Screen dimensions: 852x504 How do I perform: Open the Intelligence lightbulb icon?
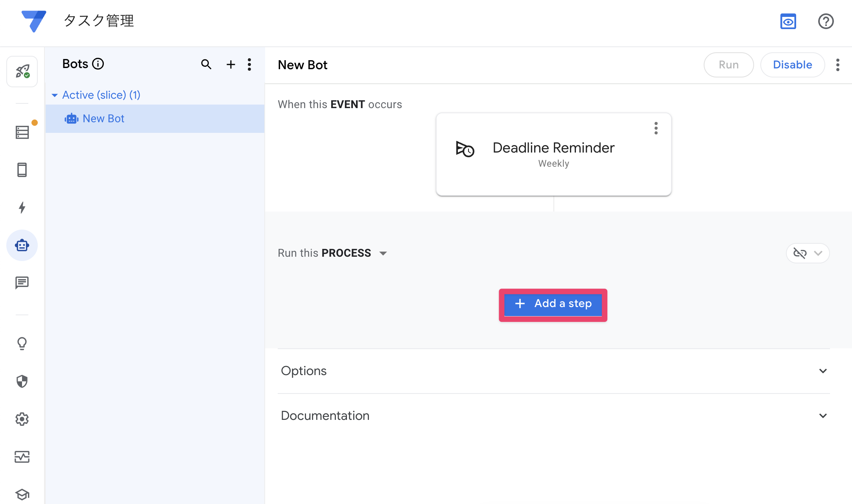click(22, 344)
